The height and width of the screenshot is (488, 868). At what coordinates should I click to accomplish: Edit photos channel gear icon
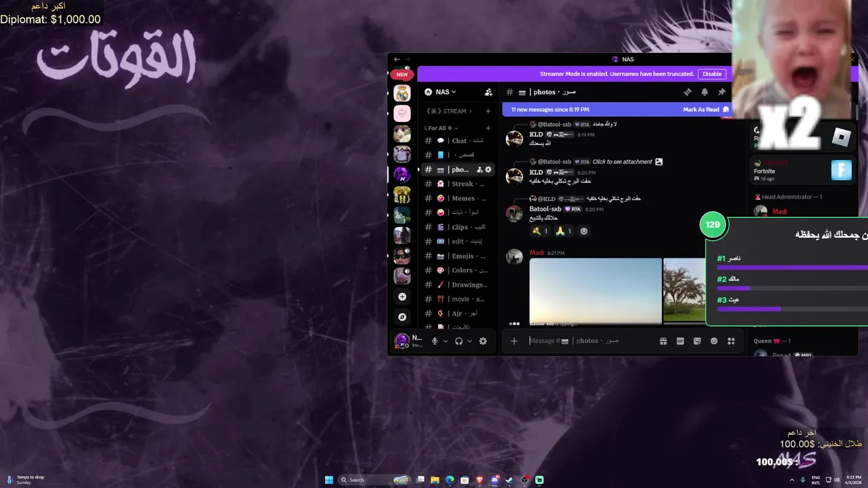(488, 169)
